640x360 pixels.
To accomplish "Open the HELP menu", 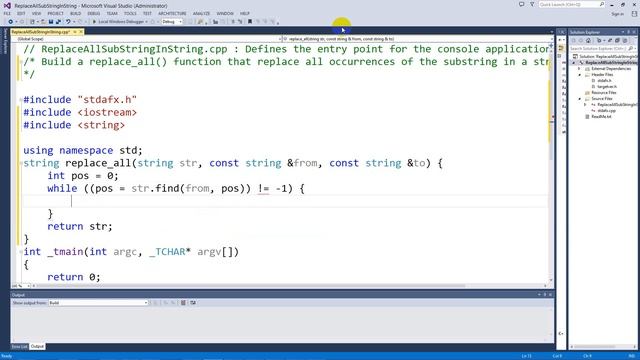I will (244, 13).
